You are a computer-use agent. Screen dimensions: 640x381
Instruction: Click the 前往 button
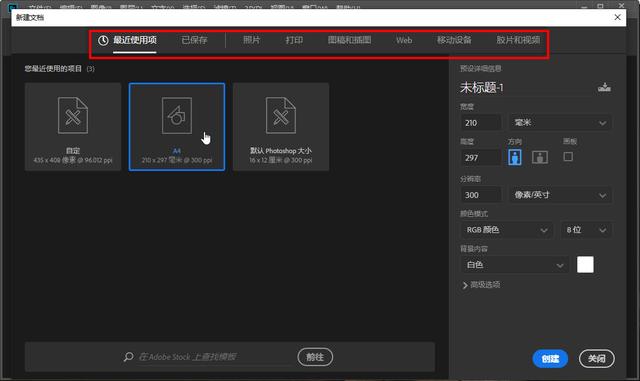point(315,357)
